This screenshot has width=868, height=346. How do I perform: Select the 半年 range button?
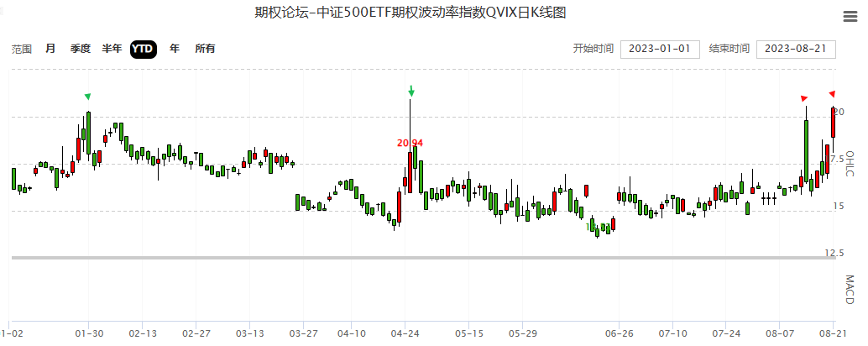pos(112,49)
